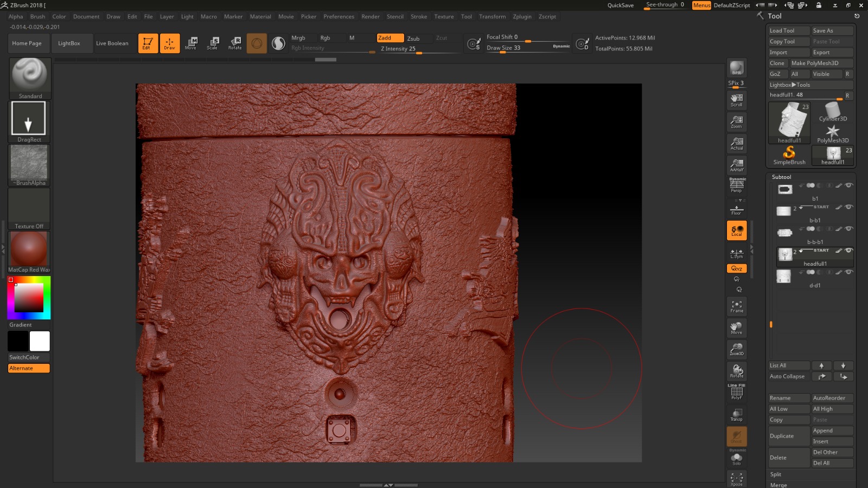Turn on PolyF line fill display

(737, 393)
